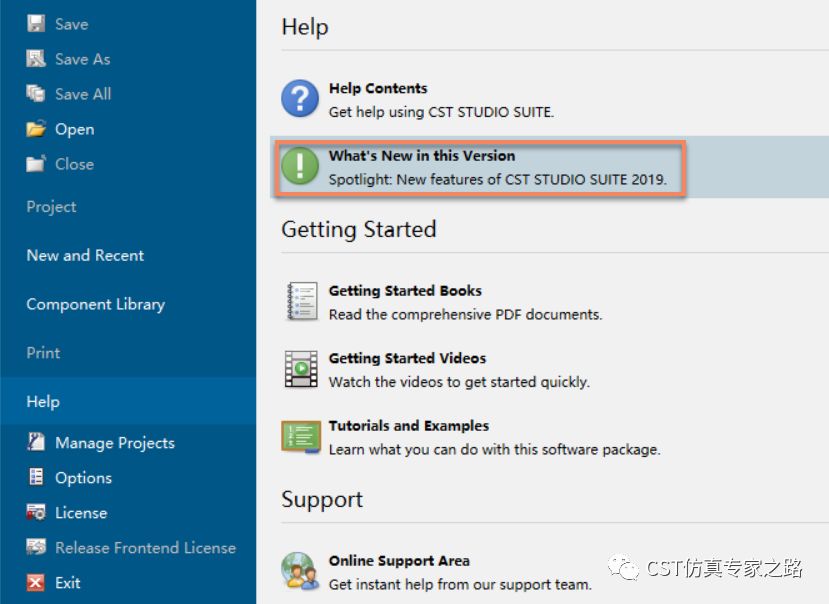The image size is (829, 604).
Task: Click the License icon
Action: [36, 512]
